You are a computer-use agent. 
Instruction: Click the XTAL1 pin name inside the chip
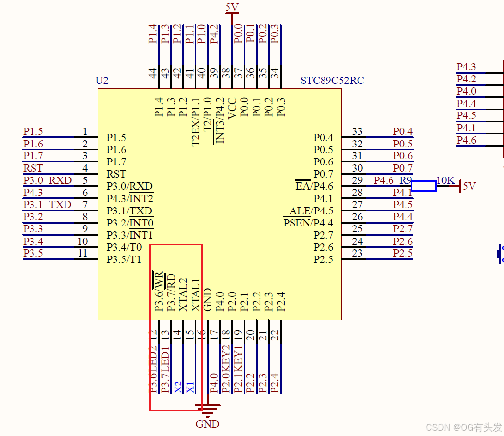point(195,295)
